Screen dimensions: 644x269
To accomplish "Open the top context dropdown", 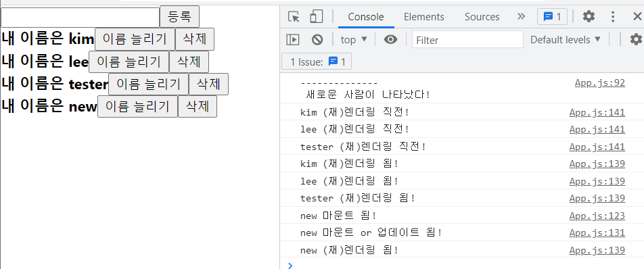I will coord(354,40).
